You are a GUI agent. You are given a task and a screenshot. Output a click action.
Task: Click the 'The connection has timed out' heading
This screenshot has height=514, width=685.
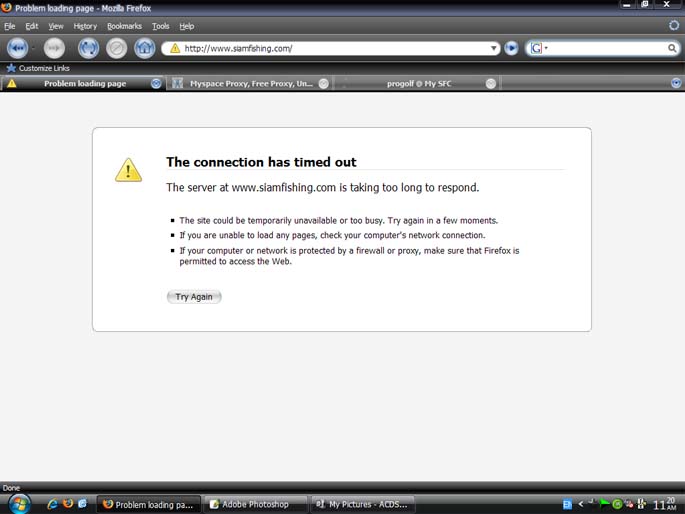261,162
